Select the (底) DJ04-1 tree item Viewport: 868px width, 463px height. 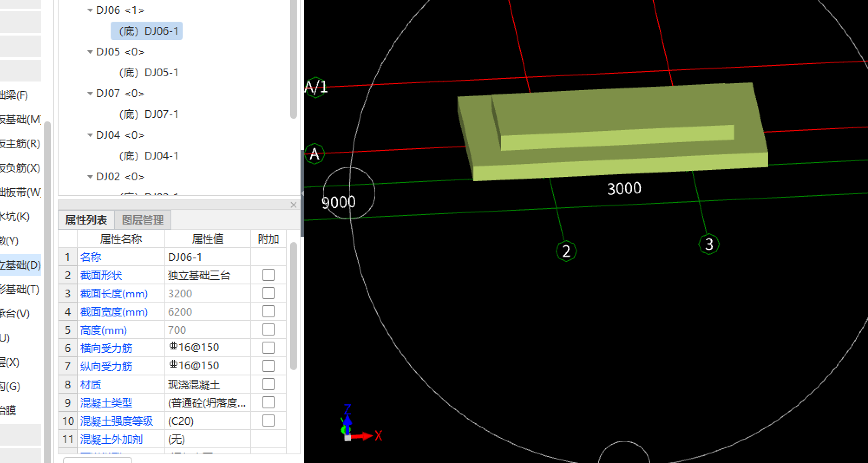(x=149, y=156)
